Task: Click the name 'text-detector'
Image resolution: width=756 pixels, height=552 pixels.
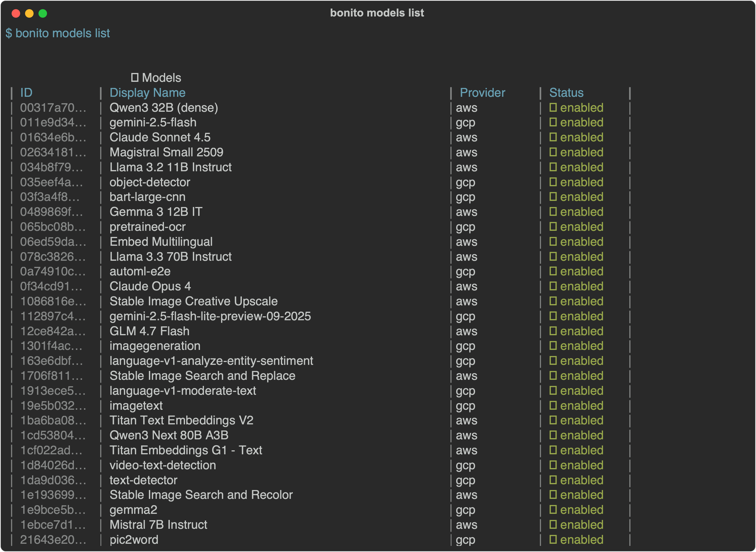Action: point(143,480)
